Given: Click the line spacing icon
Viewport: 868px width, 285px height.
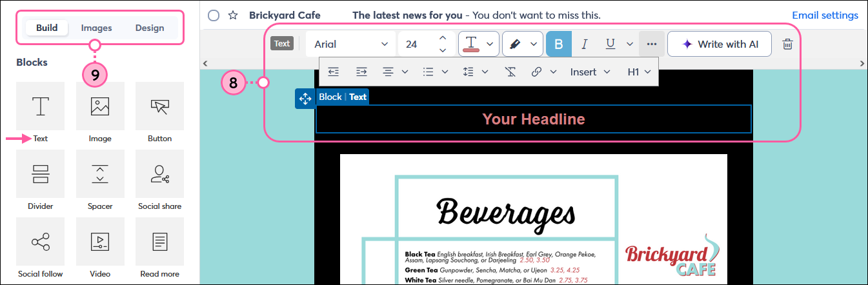Looking at the screenshot, I should click(469, 72).
